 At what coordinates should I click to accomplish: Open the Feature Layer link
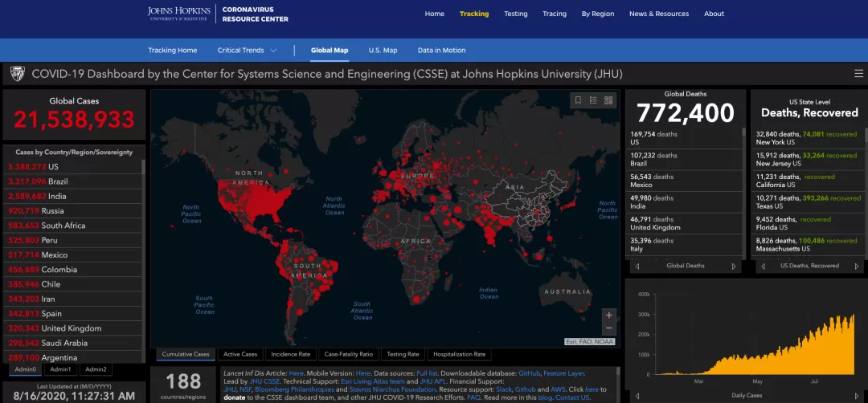563,374
